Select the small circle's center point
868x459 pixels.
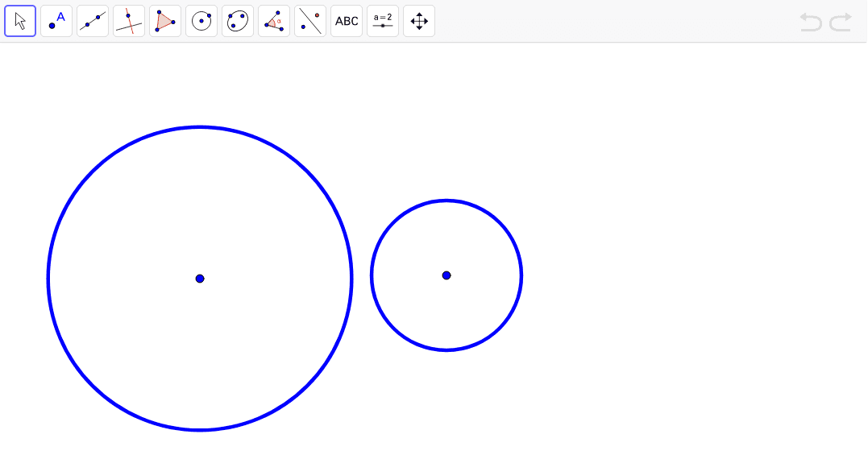coord(446,275)
